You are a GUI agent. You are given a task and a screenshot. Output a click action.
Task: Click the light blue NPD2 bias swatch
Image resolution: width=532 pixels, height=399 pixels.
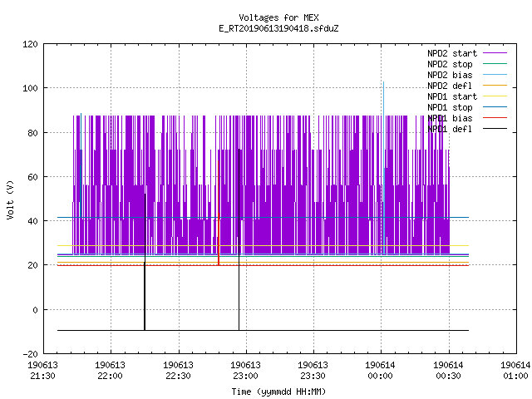(x=495, y=75)
